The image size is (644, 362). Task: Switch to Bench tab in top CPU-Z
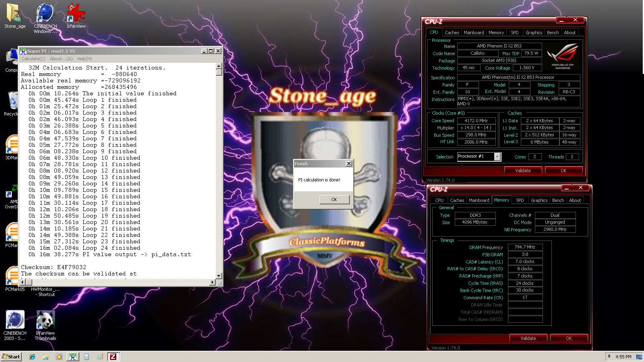pos(553,33)
